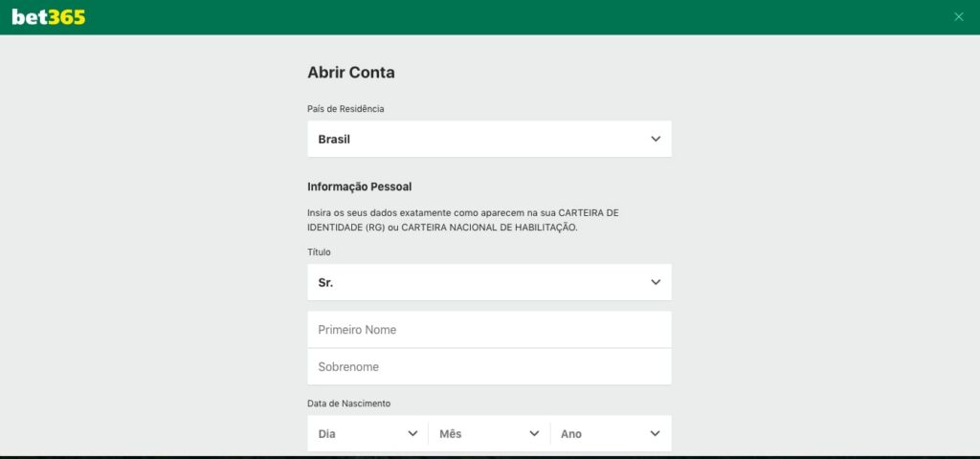Viewport: 980px width, 459px height.
Task: Click the bet365 logo
Action: [49, 17]
